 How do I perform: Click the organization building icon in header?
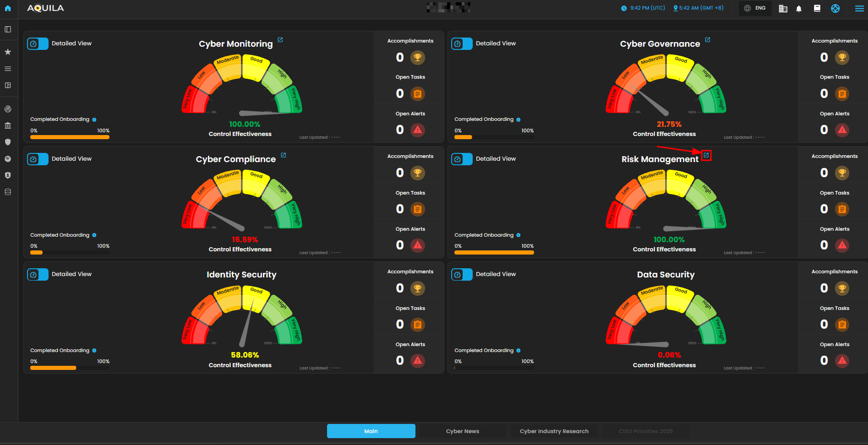(x=783, y=9)
